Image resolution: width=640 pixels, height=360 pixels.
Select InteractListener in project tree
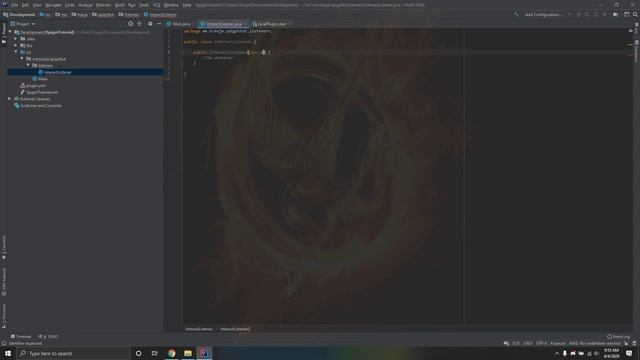click(85, 72)
